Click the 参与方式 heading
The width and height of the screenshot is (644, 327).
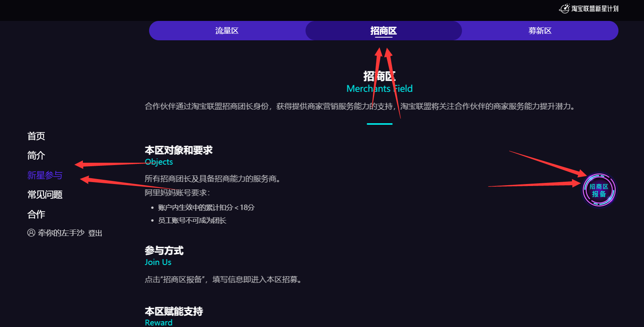pos(164,251)
